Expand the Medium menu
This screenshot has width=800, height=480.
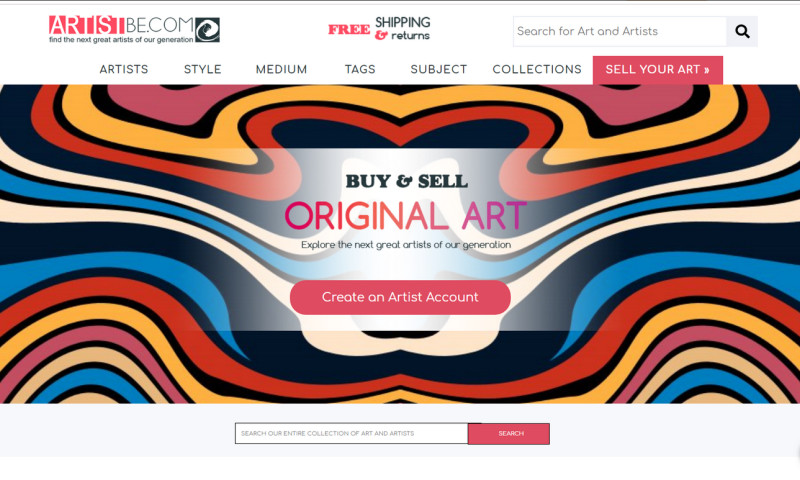(282, 69)
